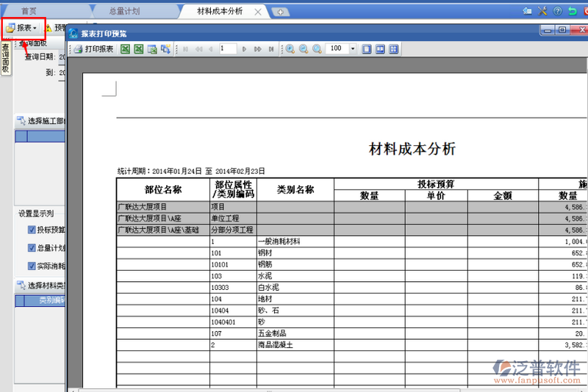Maximize the 报表打印预览 window
The width and height of the screenshot is (588, 392).
click(562, 30)
